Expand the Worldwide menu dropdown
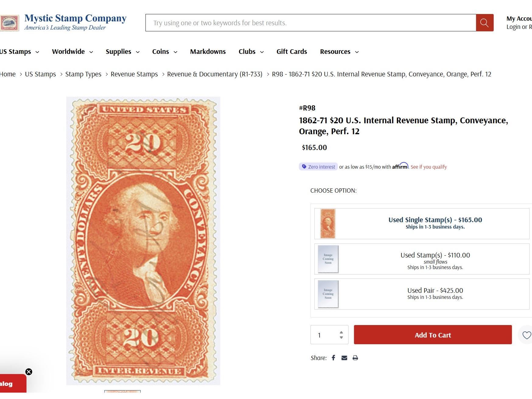The image size is (532, 399). coord(72,52)
